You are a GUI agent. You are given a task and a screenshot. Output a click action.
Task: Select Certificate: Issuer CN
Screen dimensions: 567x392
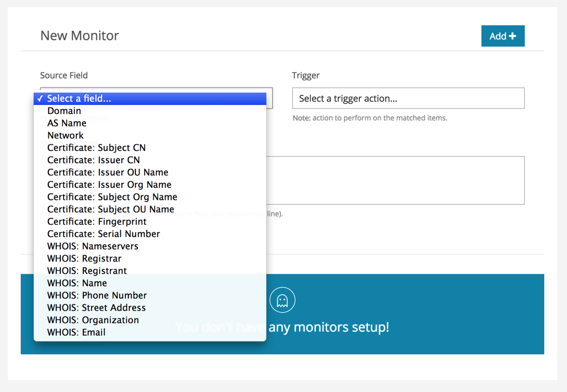click(150, 160)
